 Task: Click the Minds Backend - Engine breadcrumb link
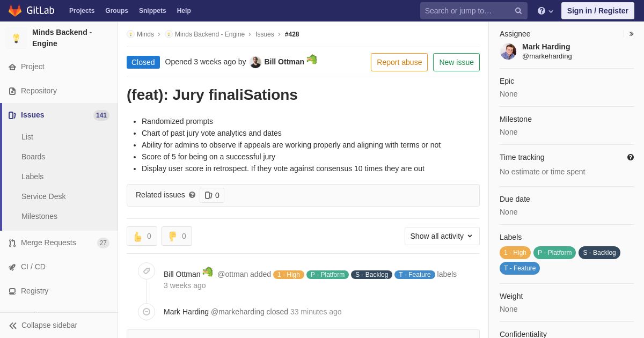pos(210,34)
